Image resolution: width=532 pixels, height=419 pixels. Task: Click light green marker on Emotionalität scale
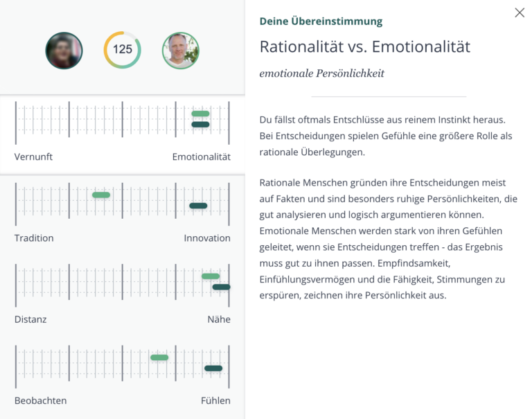coord(200,114)
